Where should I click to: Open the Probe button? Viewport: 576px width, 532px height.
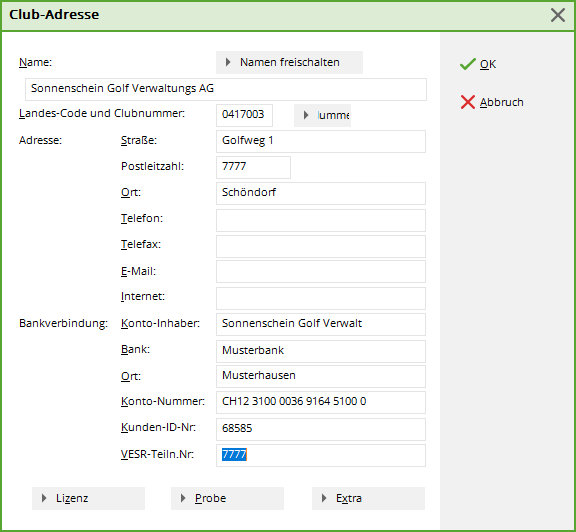[227, 498]
